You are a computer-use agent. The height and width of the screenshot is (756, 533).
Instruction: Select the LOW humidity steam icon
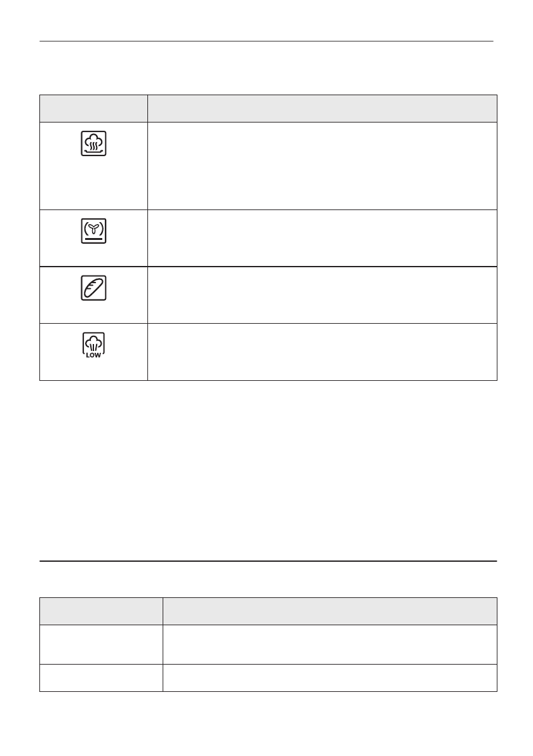point(93,345)
